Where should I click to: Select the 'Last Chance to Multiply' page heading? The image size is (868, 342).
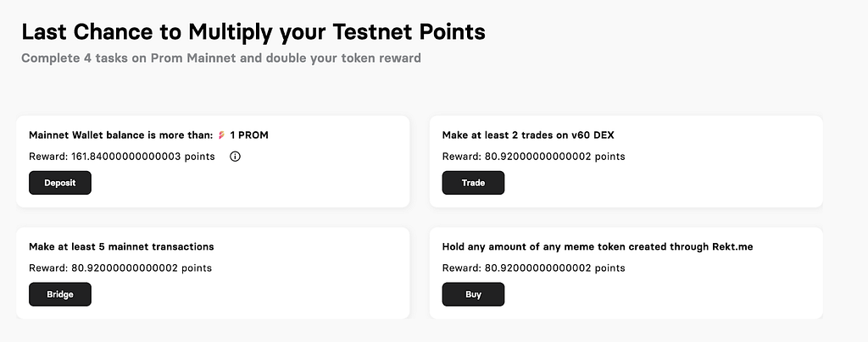click(253, 32)
